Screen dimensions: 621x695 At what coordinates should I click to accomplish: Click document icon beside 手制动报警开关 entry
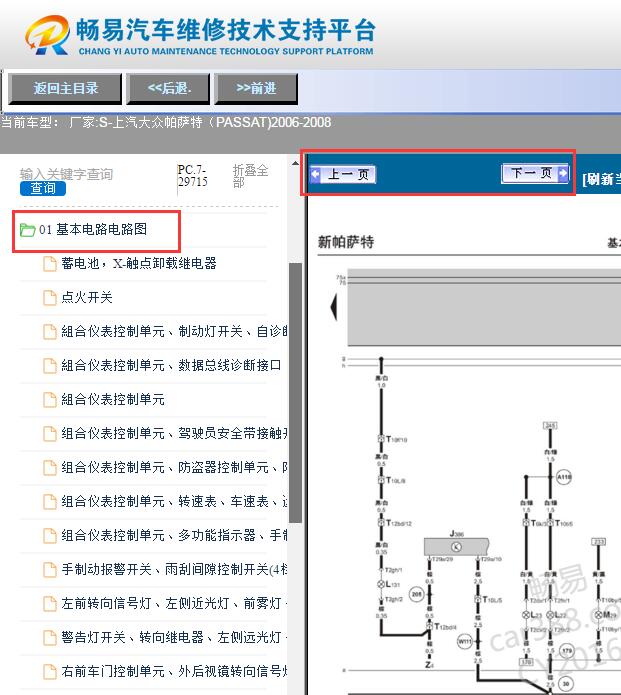tap(50, 570)
